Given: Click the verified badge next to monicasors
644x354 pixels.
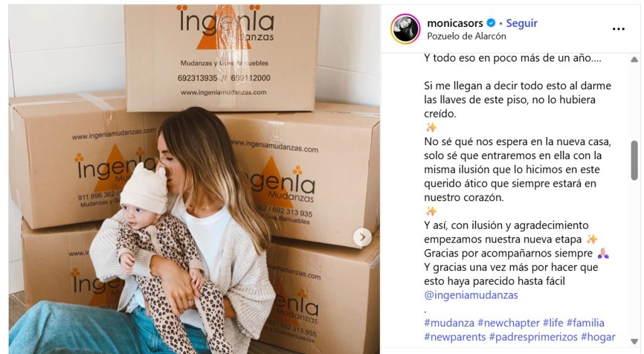Looking at the screenshot, I should [491, 23].
